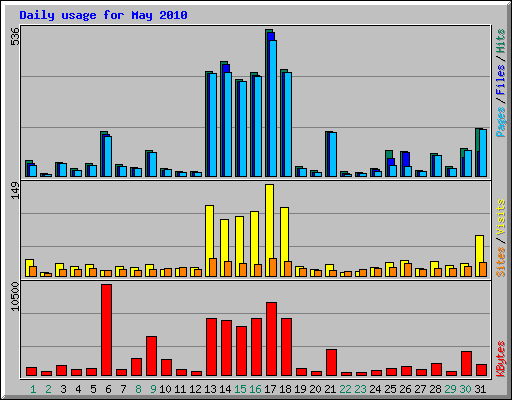Image resolution: width=512 pixels, height=400 pixels.
Task: Click the 10500 axis label
Action: point(15,297)
